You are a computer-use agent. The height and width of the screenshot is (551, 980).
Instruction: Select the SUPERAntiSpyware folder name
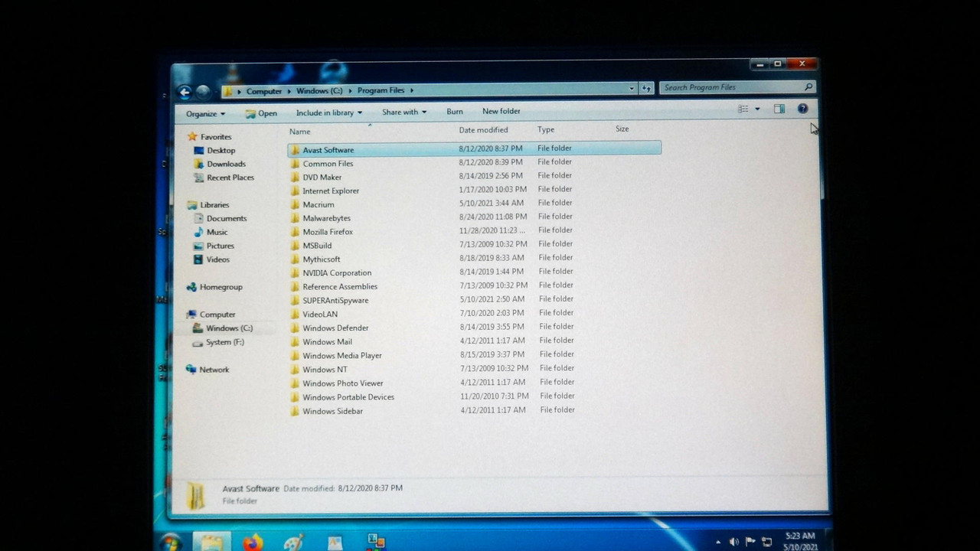335,301
